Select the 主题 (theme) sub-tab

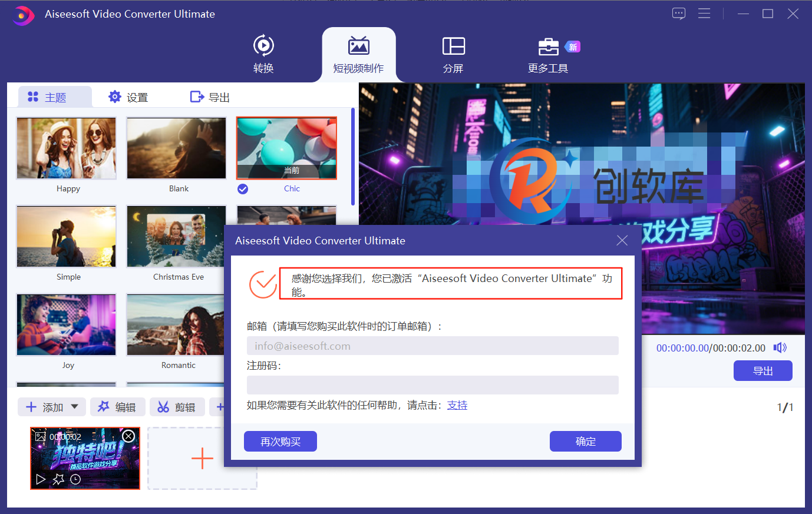55,97
